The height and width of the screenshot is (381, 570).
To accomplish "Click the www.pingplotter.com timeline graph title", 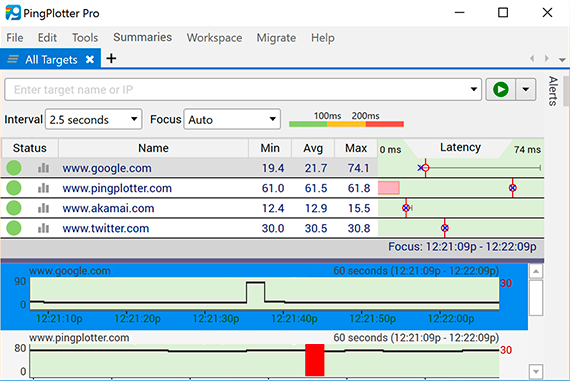I will (x=79, y=337).
